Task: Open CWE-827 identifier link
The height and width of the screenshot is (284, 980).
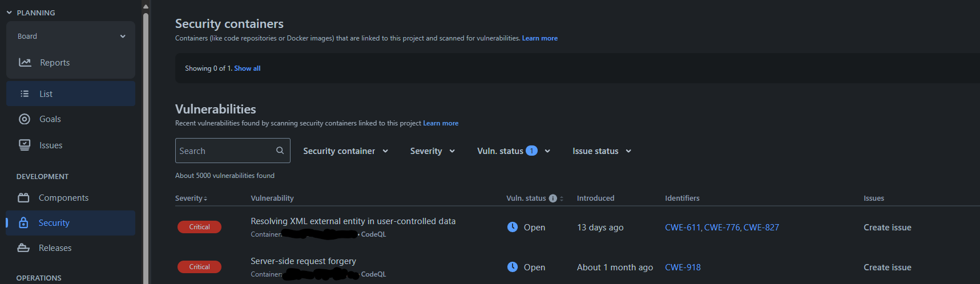Action: [x=761, y=228]
